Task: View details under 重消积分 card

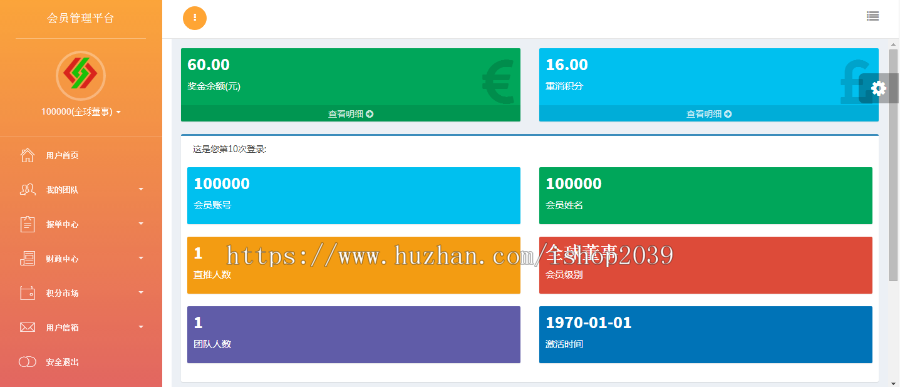Action: click(709, 114)
